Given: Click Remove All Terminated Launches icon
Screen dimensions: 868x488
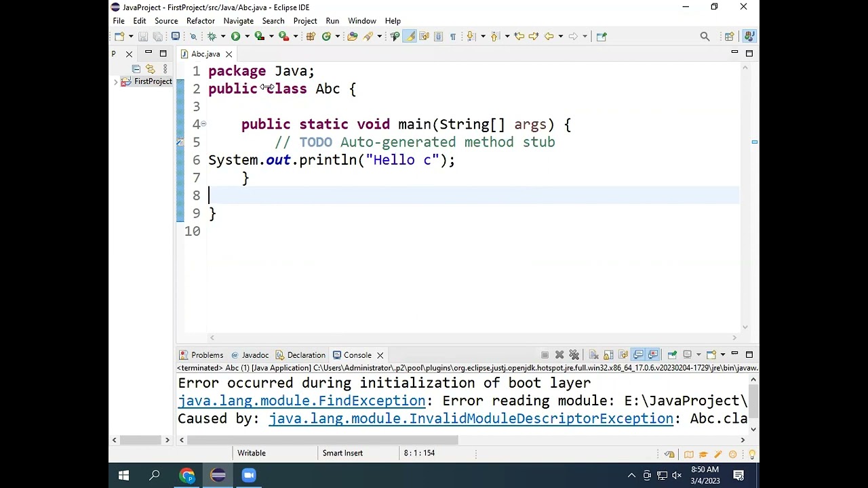Looking at the screenshot, I should click(574, 354).
